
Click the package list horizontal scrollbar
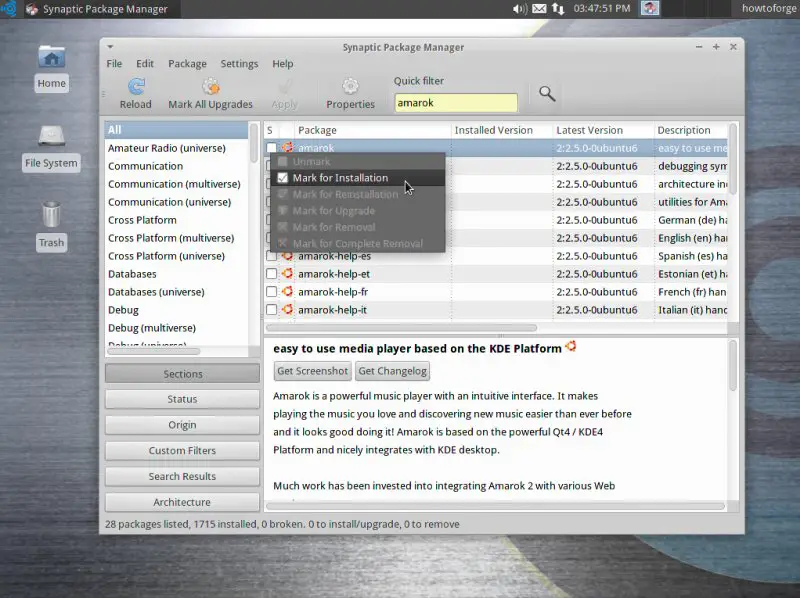pos(402,328)
